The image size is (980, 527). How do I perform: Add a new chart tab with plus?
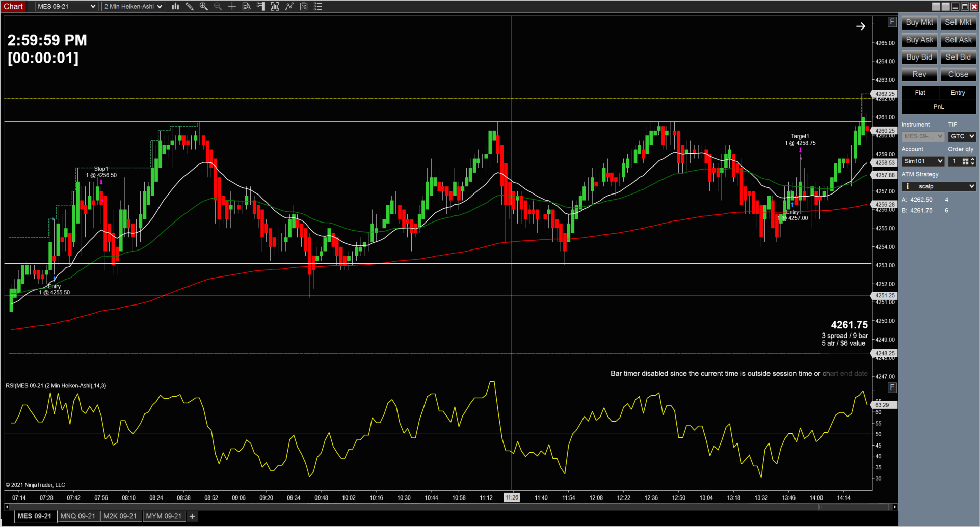click(x=192, y=516)
